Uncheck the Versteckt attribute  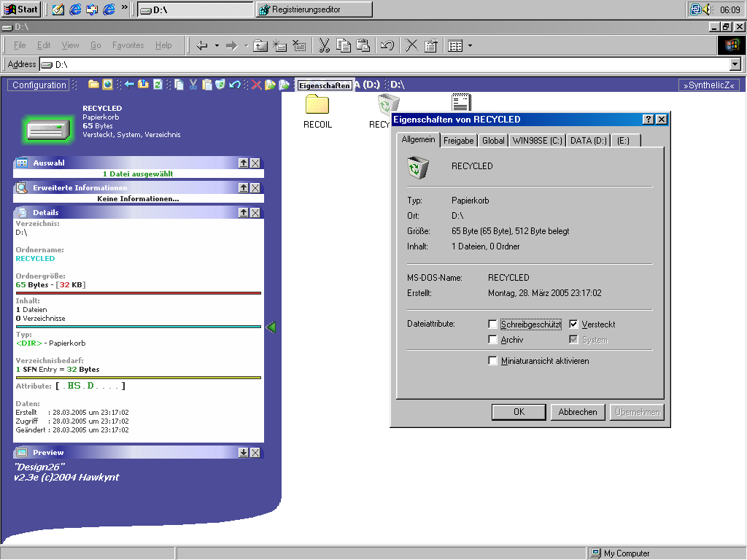(x=573, y=324)
